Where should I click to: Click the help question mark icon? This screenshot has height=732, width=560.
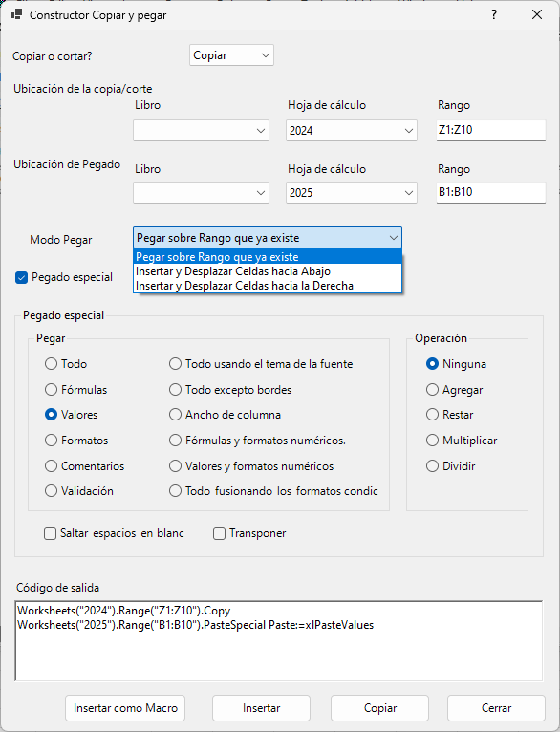pos(494,15)
